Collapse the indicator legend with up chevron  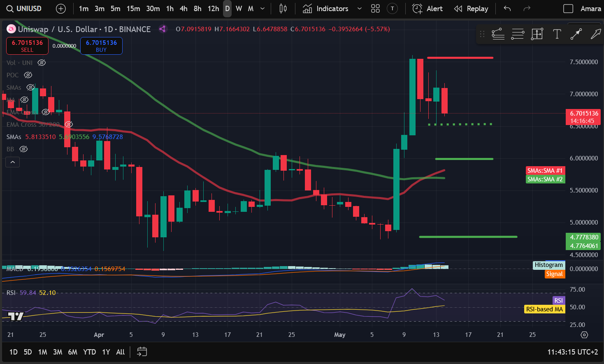(12, 162)
